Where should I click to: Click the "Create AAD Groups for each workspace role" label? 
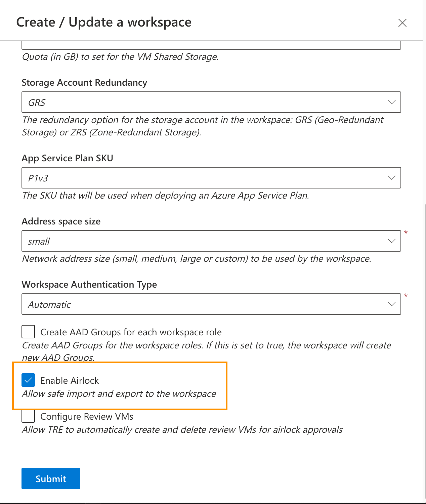pos(131,332)
